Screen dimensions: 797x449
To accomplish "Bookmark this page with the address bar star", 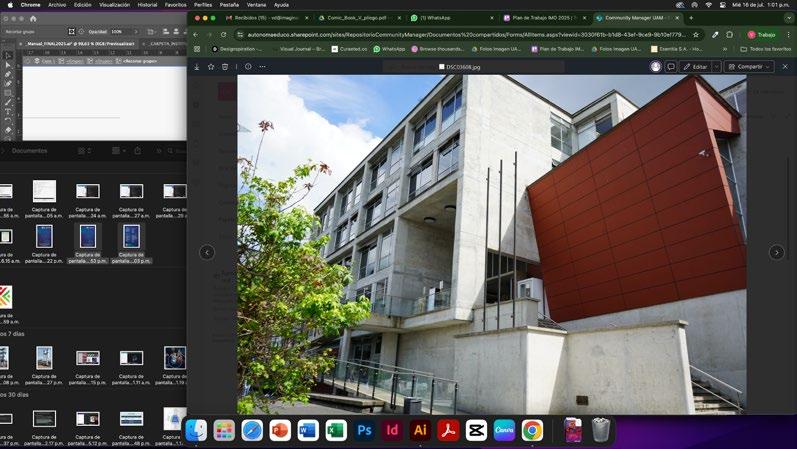I will click(x=696, y=35).
